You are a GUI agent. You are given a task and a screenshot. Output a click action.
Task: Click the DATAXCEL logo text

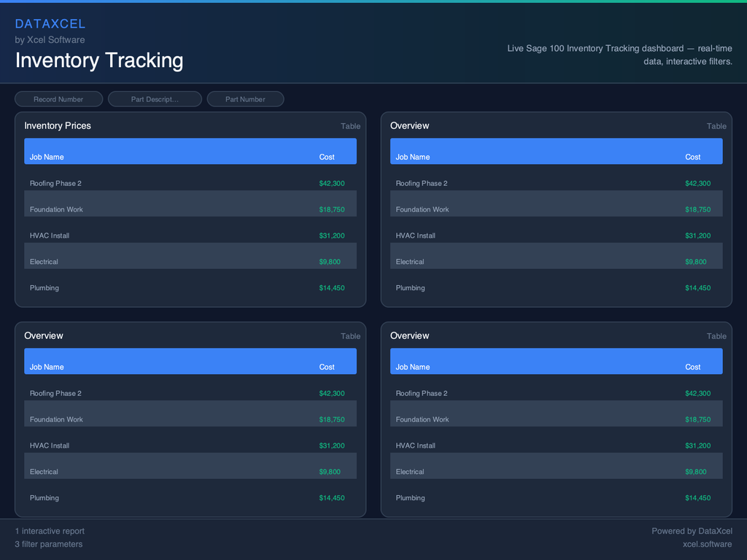coord(50,23)
